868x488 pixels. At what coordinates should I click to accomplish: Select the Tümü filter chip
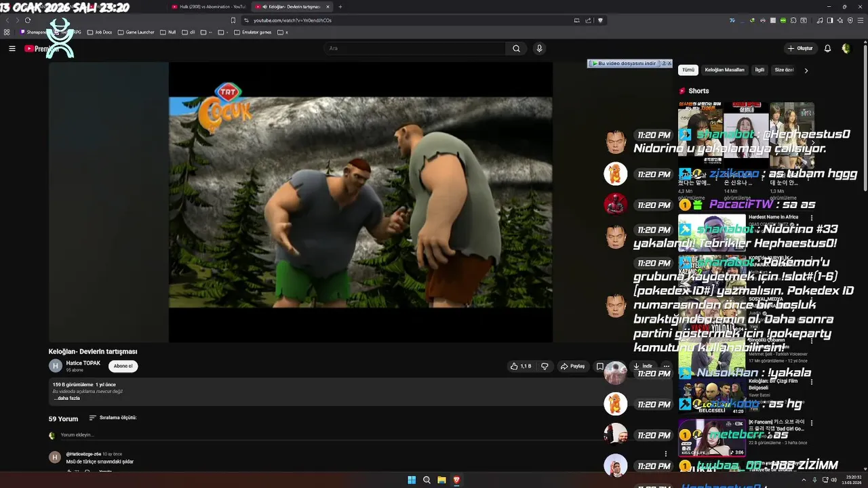pyautogui.click(x=688, y=70)
